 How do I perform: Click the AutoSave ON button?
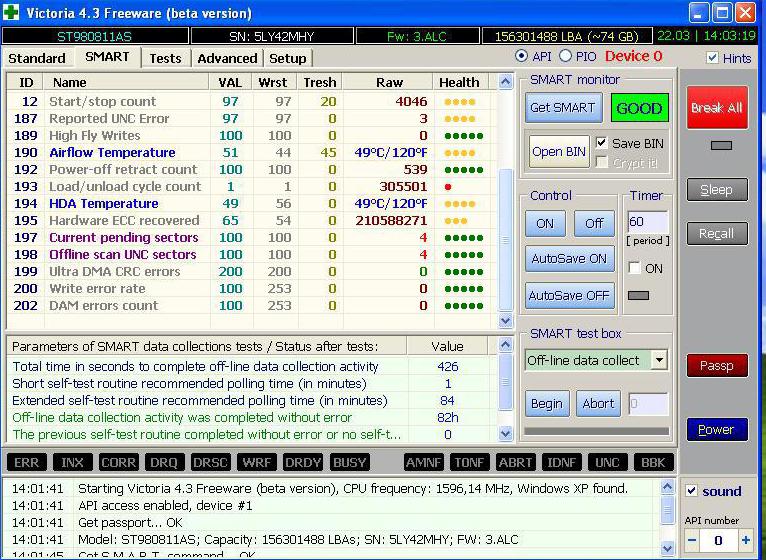click(568, 258)
